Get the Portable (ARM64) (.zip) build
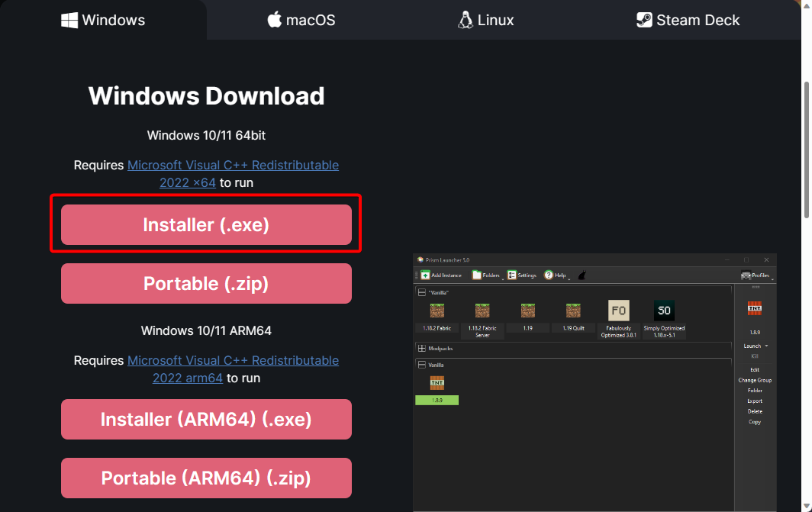The width and height of the screenshot is (812, 512). (x=206, y=478)
